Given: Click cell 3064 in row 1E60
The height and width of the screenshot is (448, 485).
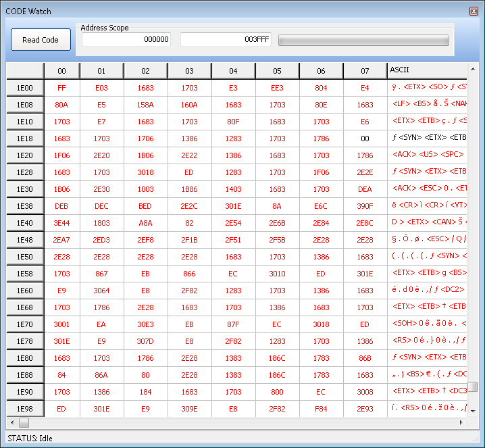Looking at the screenshot, I should click(x=101, y=291).
